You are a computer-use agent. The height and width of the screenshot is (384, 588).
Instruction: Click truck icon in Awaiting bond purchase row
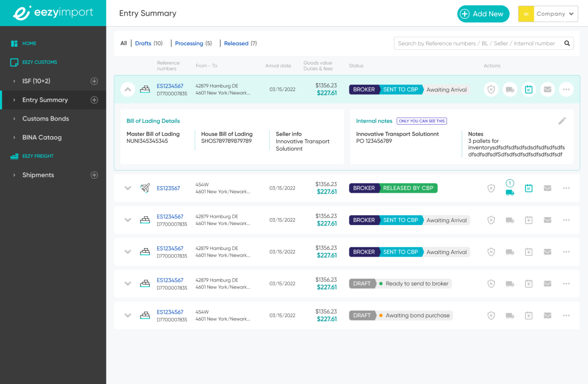pos(510,316)
